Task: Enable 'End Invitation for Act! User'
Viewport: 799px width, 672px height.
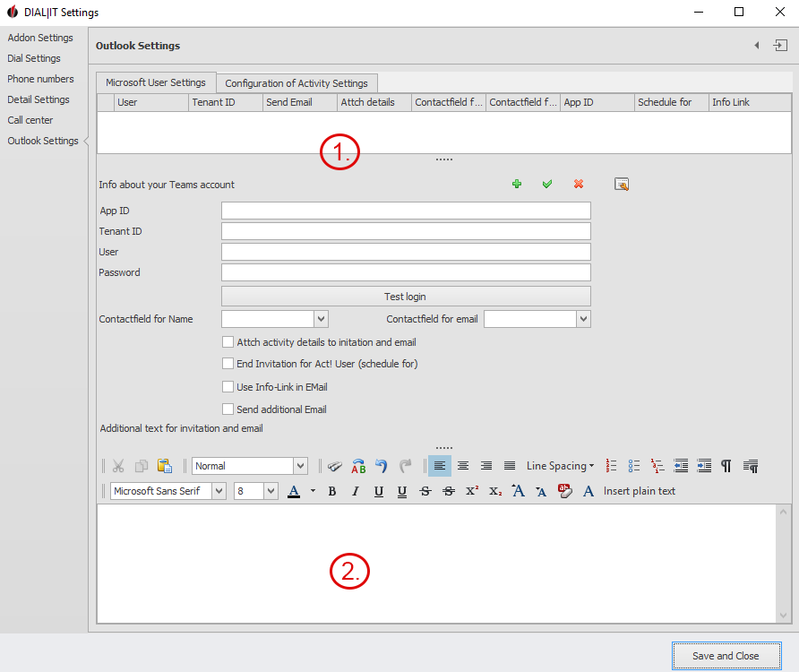Action: click(x=228, y=364)
